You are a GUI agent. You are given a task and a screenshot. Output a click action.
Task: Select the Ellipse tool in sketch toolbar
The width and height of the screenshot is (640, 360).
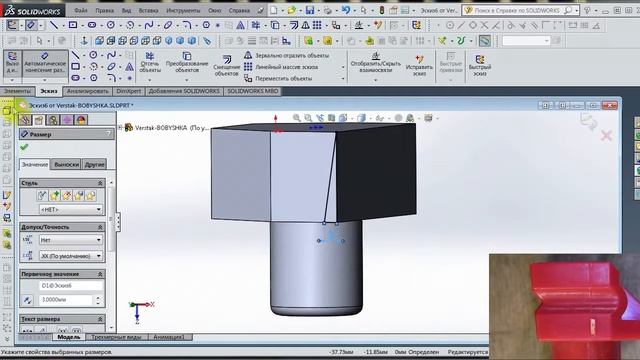tap(168, 25)
